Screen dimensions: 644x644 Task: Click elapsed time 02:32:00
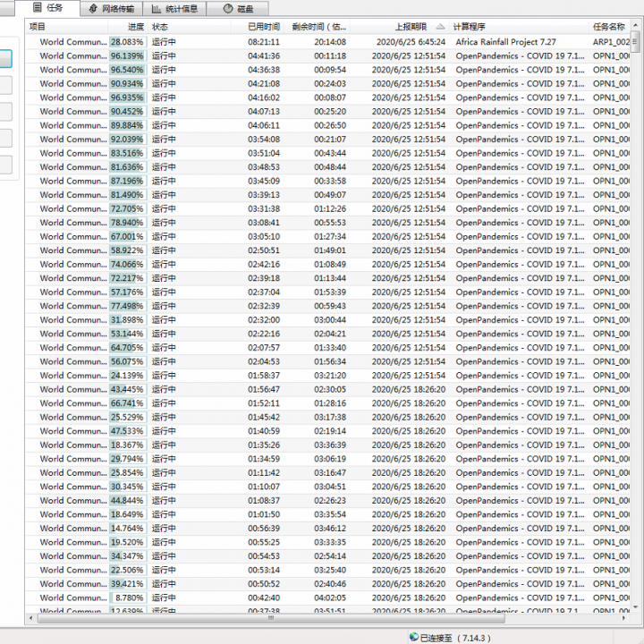click(x=264, y=320)
